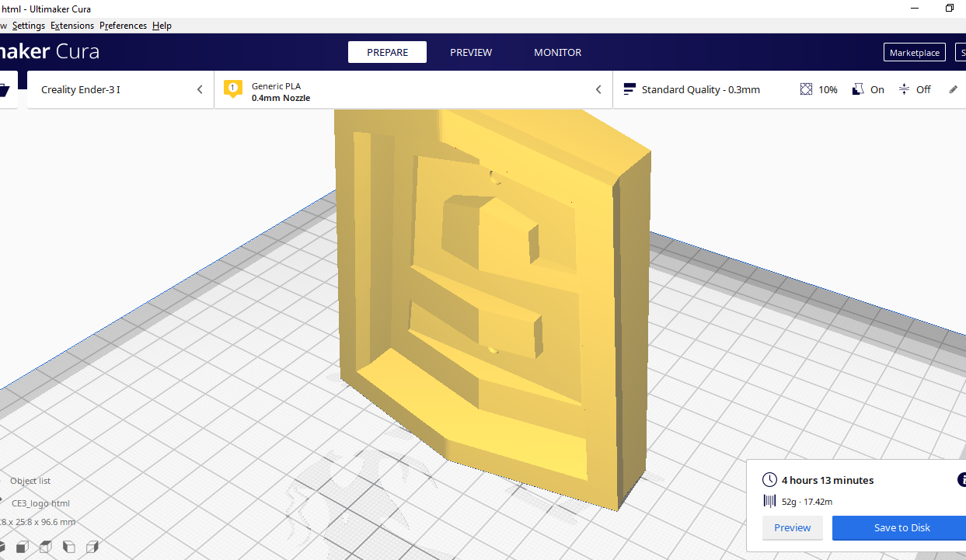Open Standard Quality - 0.3mm print settings
Screen dimensions: 966x560
tap(700, 89)
